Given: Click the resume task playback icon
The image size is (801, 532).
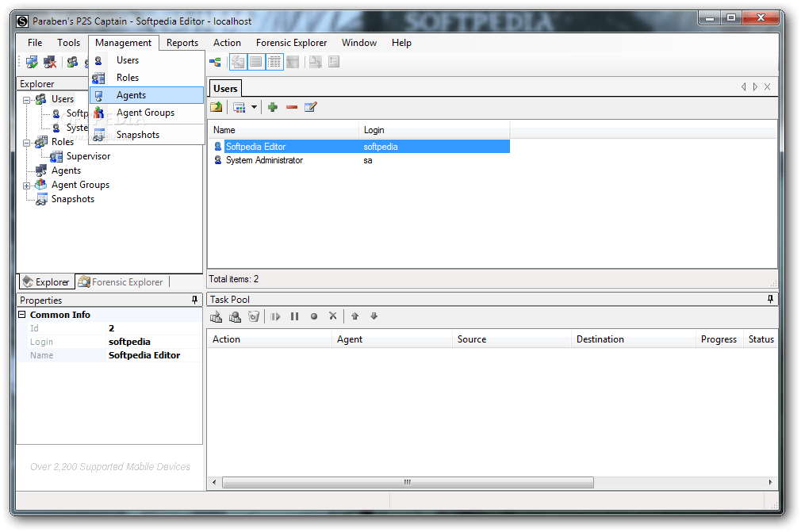Looking at the screenshot, I should point(275,316).
